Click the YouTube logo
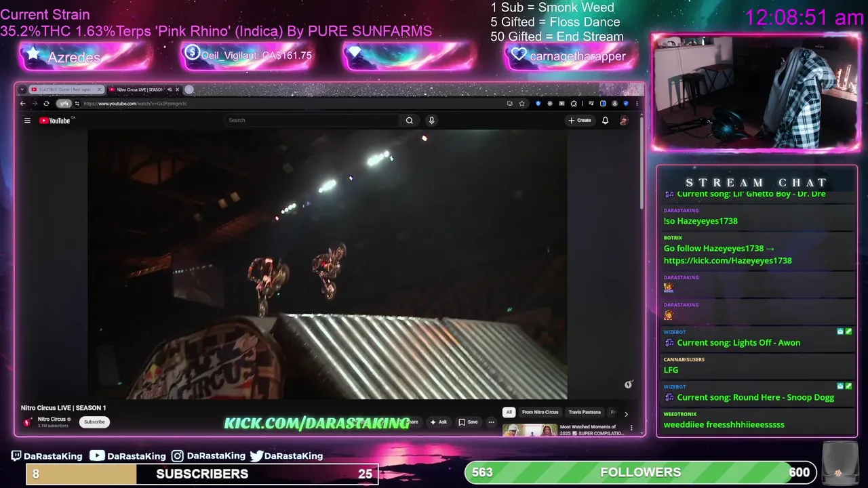The width and height of the screenshot is (868, 488). [55, 121]
